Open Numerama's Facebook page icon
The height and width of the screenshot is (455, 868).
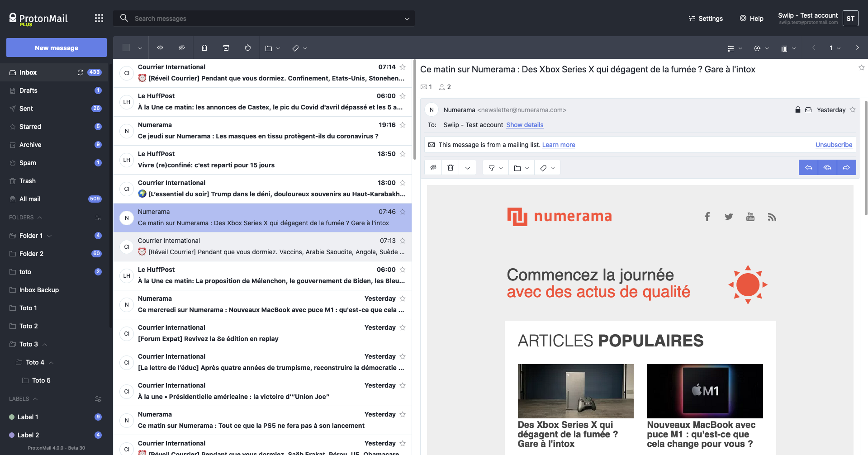click(x=707, y=217)
